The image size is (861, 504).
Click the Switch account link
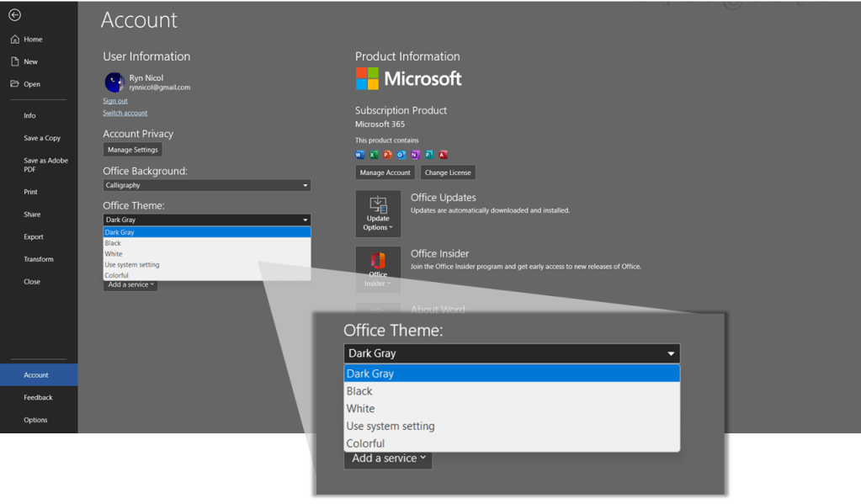click(x=125, y=113)
